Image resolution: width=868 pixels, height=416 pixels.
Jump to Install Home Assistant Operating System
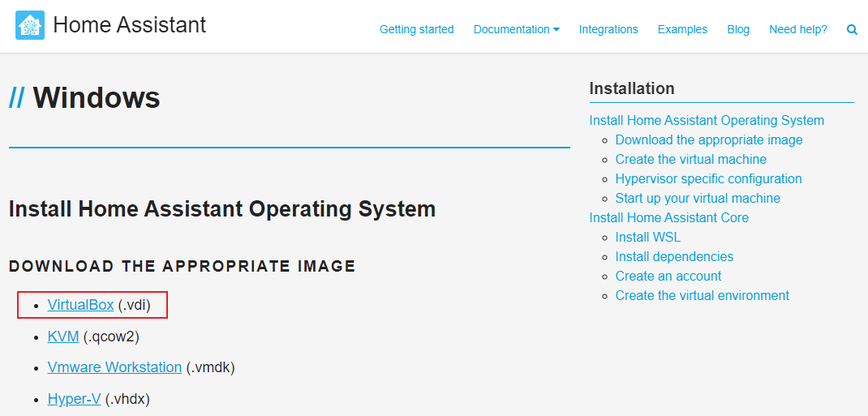tap(707, 120)
